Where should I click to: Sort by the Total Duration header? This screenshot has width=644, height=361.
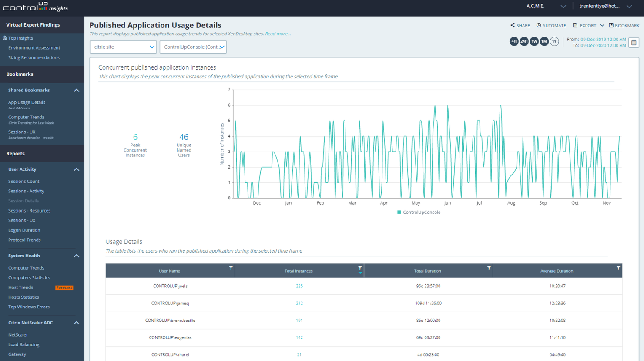(427, 271)
